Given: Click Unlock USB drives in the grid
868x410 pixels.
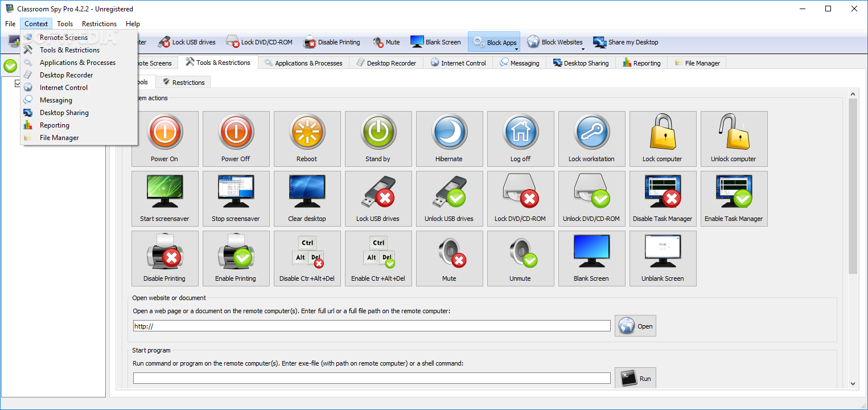Looking at the screenshot, I should [x=449, y=198].
